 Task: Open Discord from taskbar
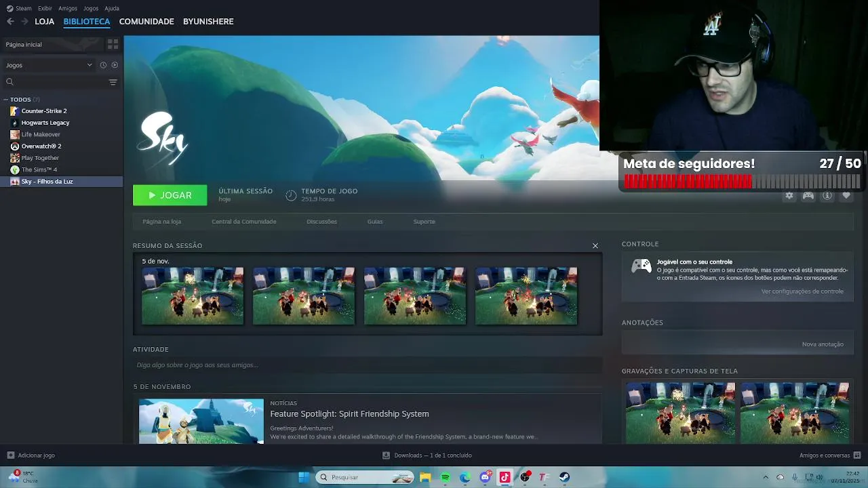485,477
